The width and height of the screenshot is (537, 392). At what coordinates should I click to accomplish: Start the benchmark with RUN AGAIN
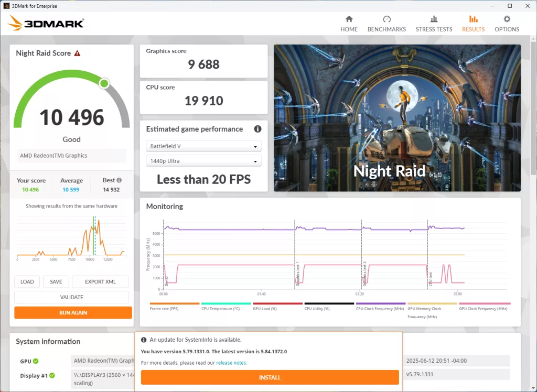click(x=73, y=312)
